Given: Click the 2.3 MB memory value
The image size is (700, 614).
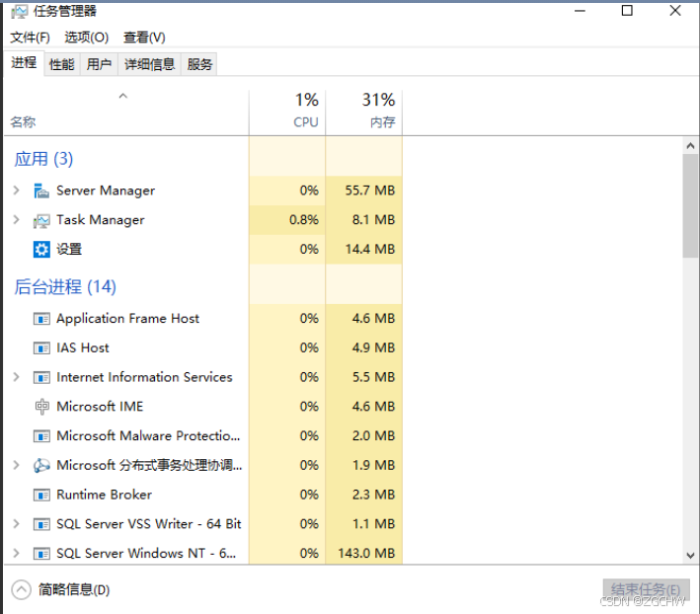Looking at the screenshot, I should tap(373, 495).
